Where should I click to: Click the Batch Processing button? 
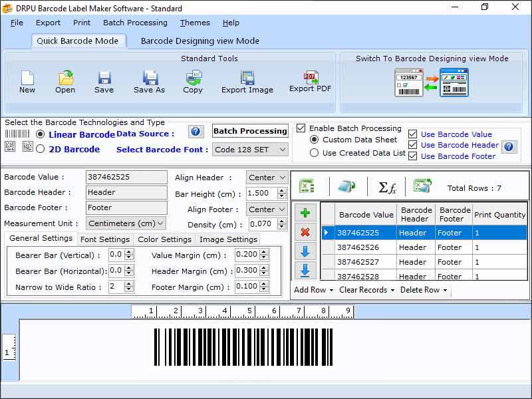(x=250, y=131)
